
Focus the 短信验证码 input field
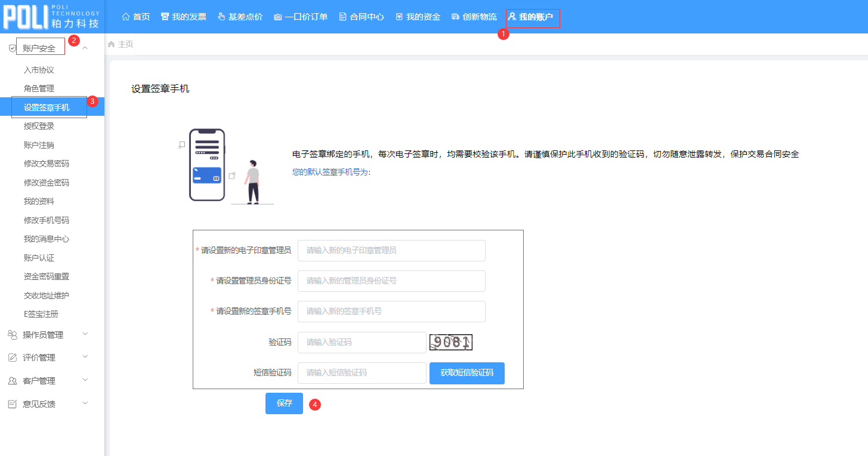click(x=362, y=373)
